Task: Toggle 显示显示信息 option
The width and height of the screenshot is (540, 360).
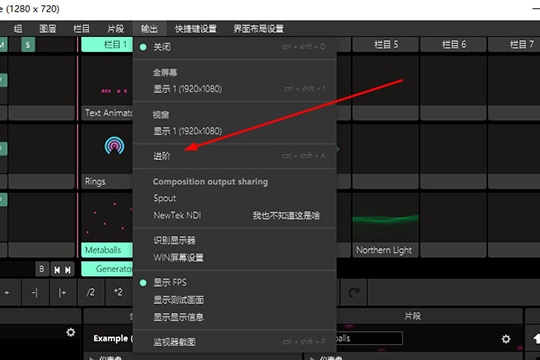Action: coord(235,317)
